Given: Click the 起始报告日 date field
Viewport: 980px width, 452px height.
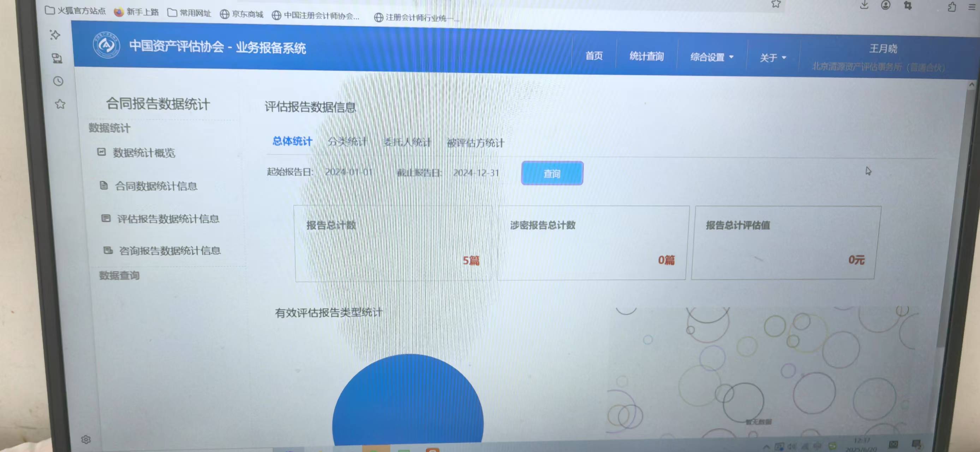Looking at the screenshot, I should click(x=348, y=172).
